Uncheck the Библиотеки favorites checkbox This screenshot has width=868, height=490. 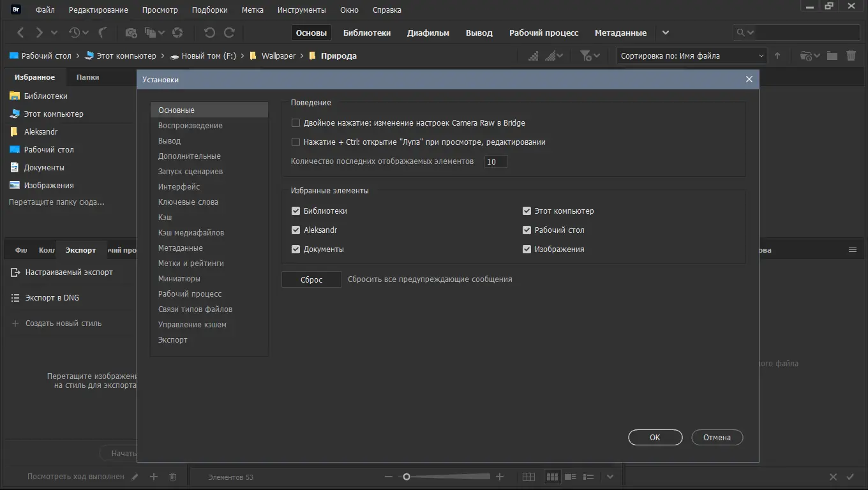click(x=296, y=211)
